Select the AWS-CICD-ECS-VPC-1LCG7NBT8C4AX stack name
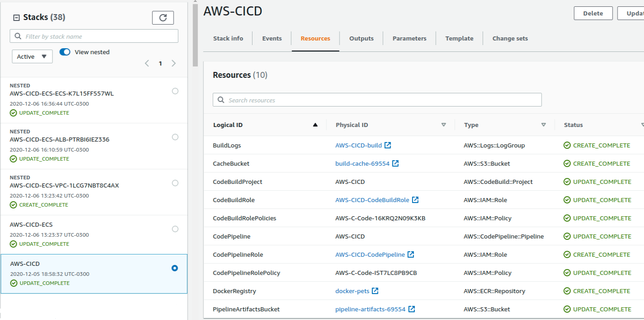 [x=64, y=186]
